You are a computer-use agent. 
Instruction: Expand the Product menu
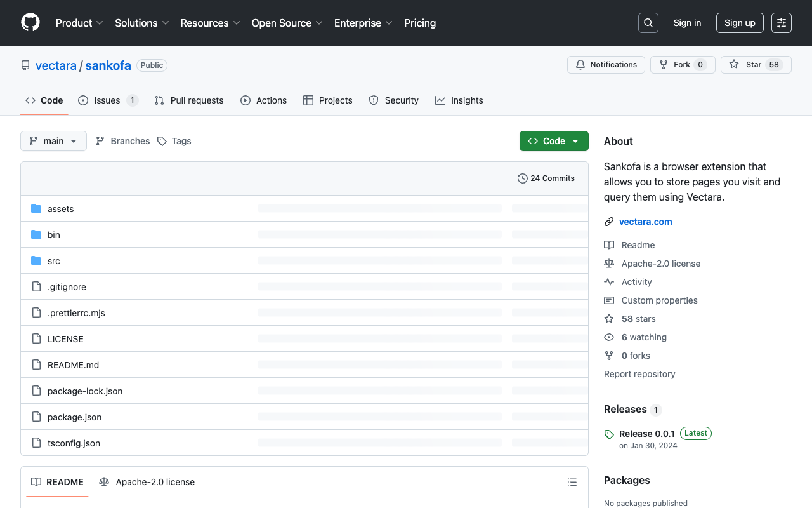(x=79, y=23)
